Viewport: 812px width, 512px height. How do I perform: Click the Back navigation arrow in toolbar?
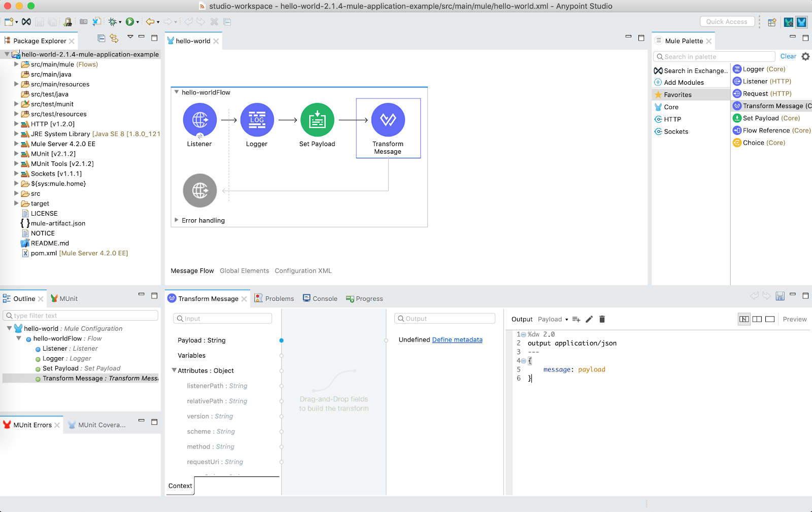click(x=150, y=22)
